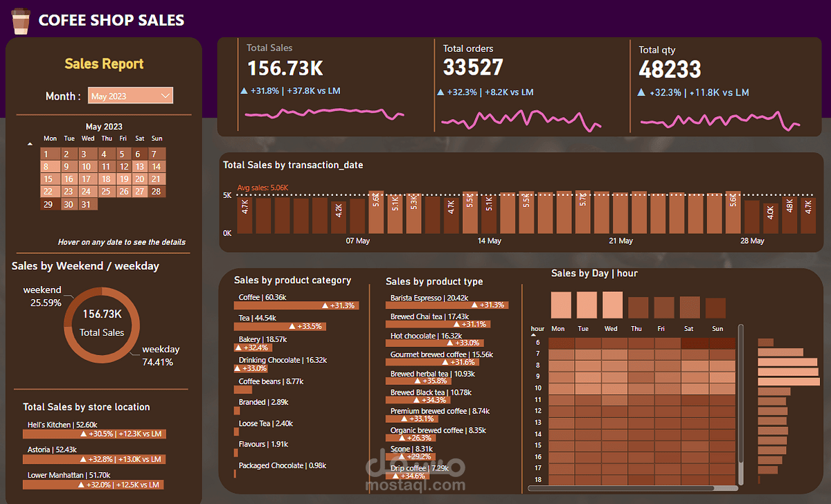This screenshot has width=831, height=504.
Task: Select the daily sales bar labeled 4.2K
Action: (x=339, y=217)
